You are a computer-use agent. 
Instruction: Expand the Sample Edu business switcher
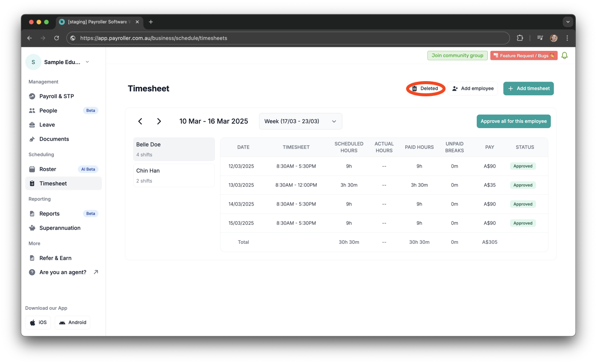tap(87, 62)
